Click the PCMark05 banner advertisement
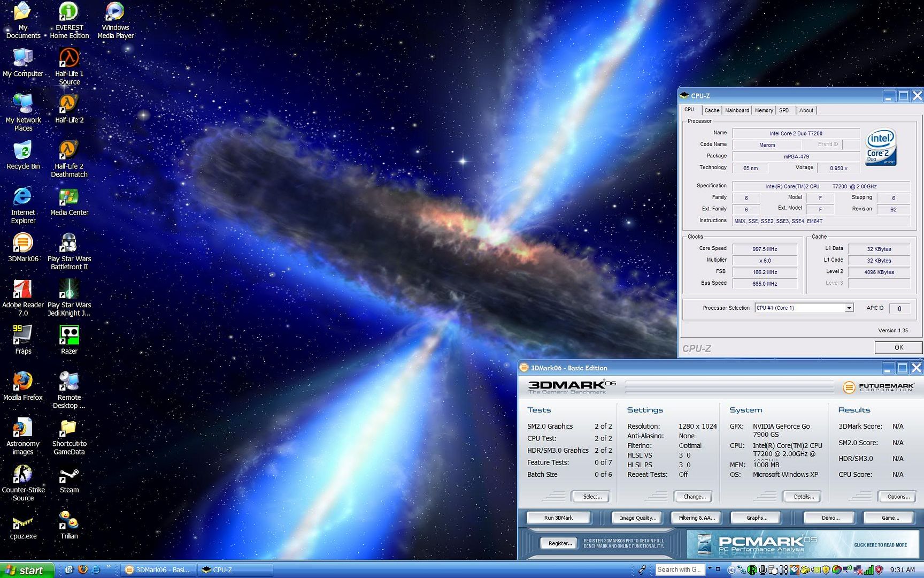 [x=802, y=544]
